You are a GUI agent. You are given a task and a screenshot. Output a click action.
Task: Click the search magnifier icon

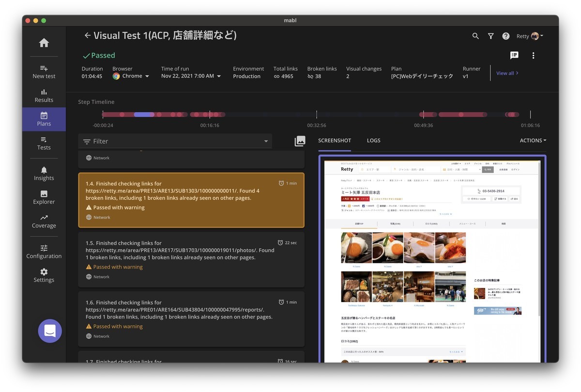(x=475, y=36)
